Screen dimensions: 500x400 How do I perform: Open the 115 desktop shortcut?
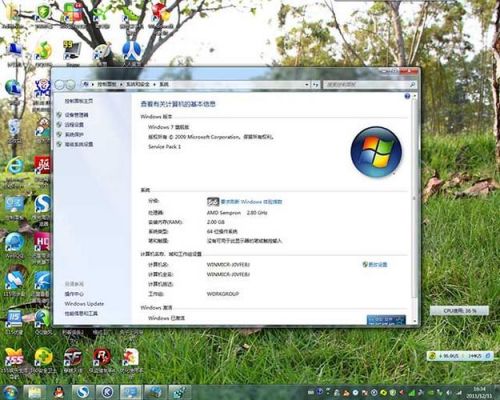coord(14,318)
